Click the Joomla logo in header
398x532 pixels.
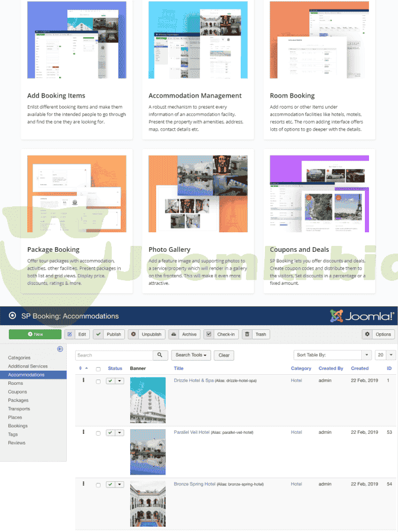pos(362,316)
